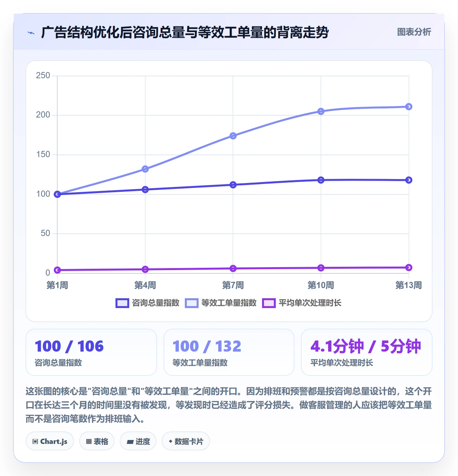Click the lightning bolt icon beside the title
458x476 pixels.
point(31,33)
